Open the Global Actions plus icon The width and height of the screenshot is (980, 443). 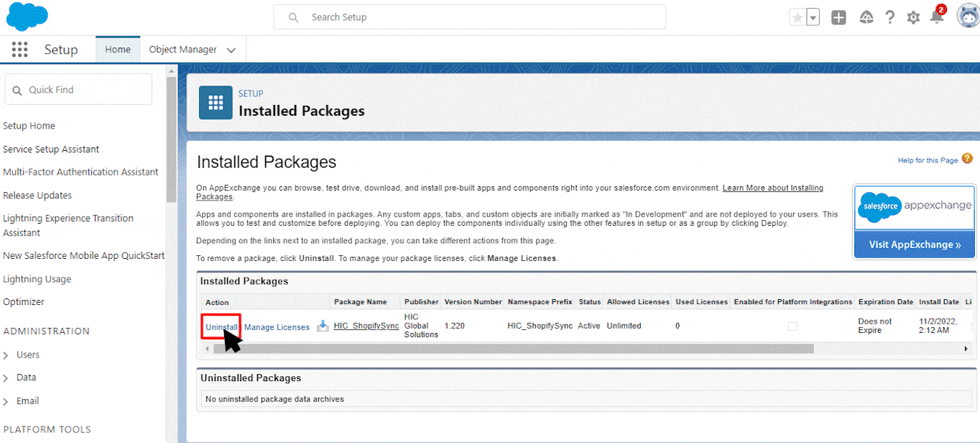[x=838, y=18]
